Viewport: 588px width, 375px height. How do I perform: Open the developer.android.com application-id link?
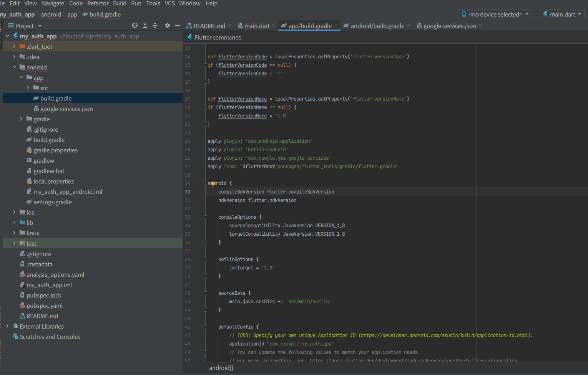[x=444, y=335]
